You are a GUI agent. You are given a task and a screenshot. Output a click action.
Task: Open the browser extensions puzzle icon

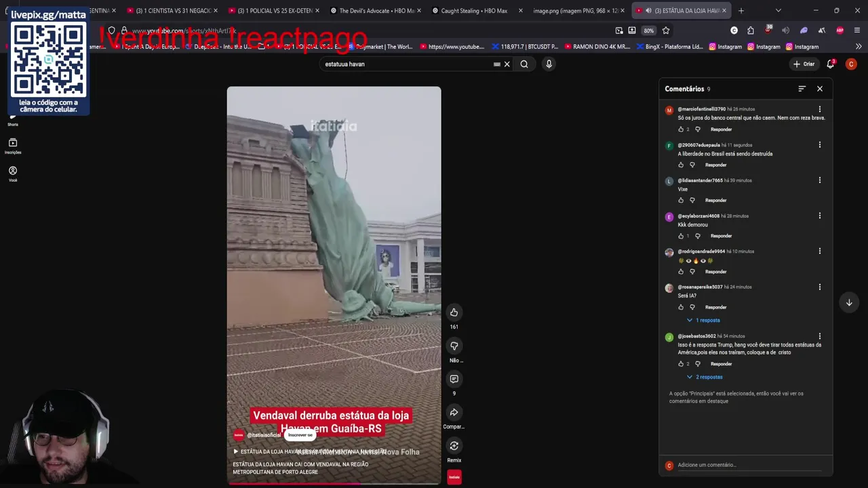750,30
